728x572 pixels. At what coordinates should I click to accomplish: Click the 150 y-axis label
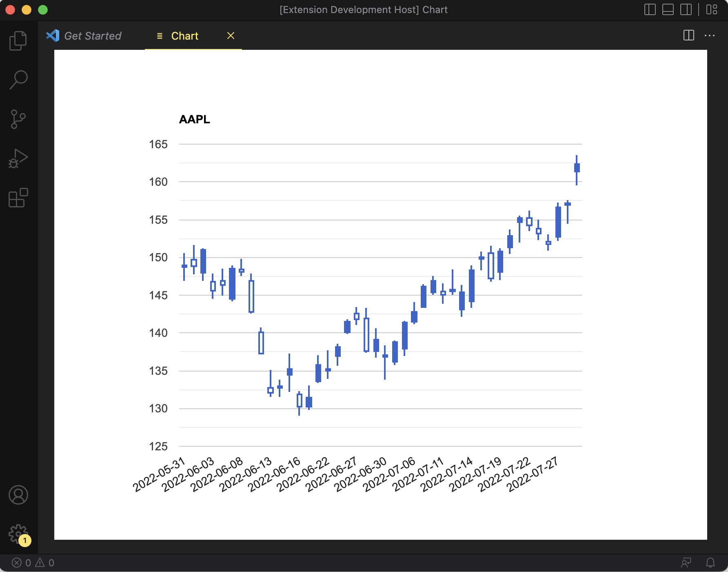tap(158, 257)
